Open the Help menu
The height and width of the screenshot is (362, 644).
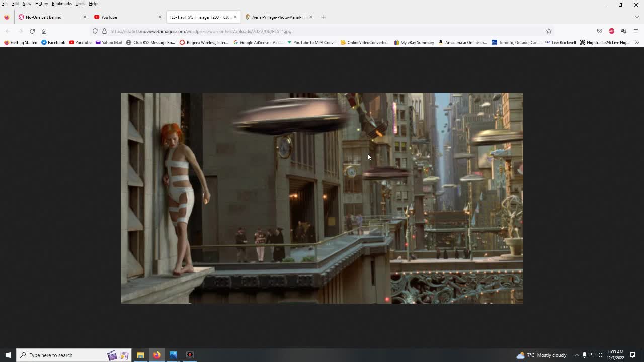pyautogui.click(x=93, y=4)
